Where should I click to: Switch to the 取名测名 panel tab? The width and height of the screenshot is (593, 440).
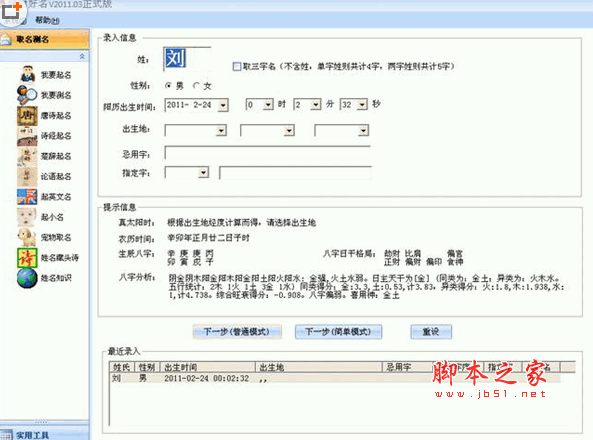(x=45, y=39)
